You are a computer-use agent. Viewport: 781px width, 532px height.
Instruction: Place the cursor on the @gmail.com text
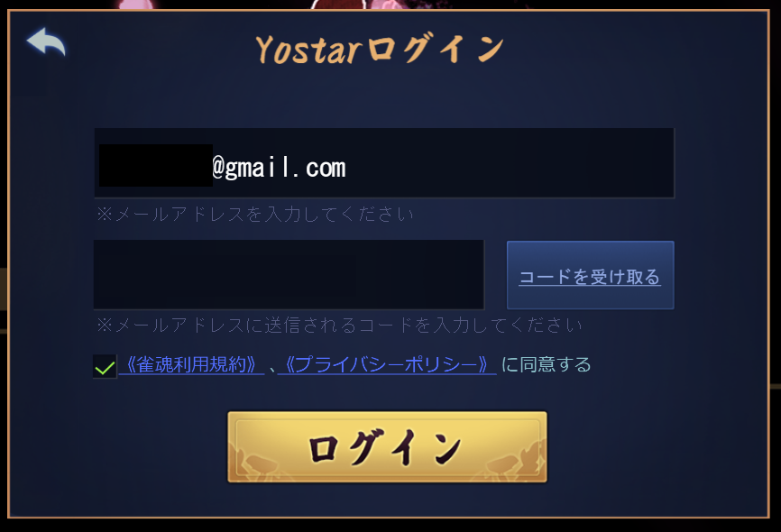(279, 168)
